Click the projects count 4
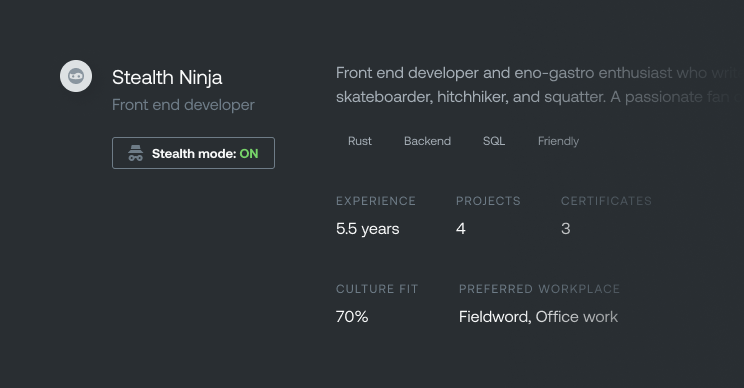The height and width of the screenshot is (388, 744). 461,229
